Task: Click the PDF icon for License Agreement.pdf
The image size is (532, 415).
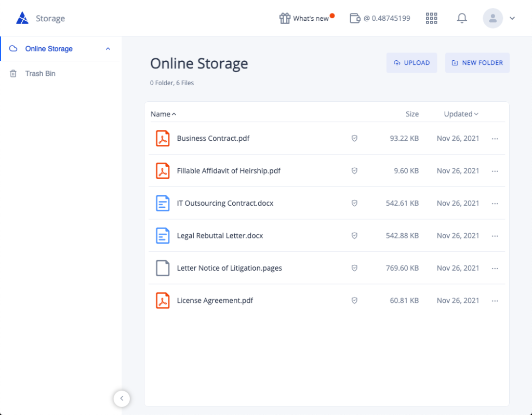Action: [x=163, y=300]
